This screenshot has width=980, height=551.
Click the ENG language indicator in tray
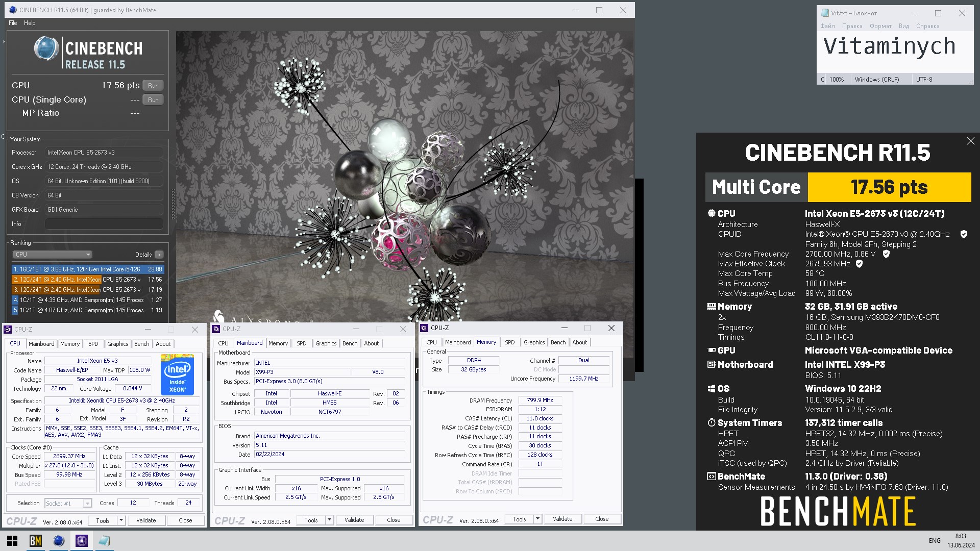[x=935, y=541]
